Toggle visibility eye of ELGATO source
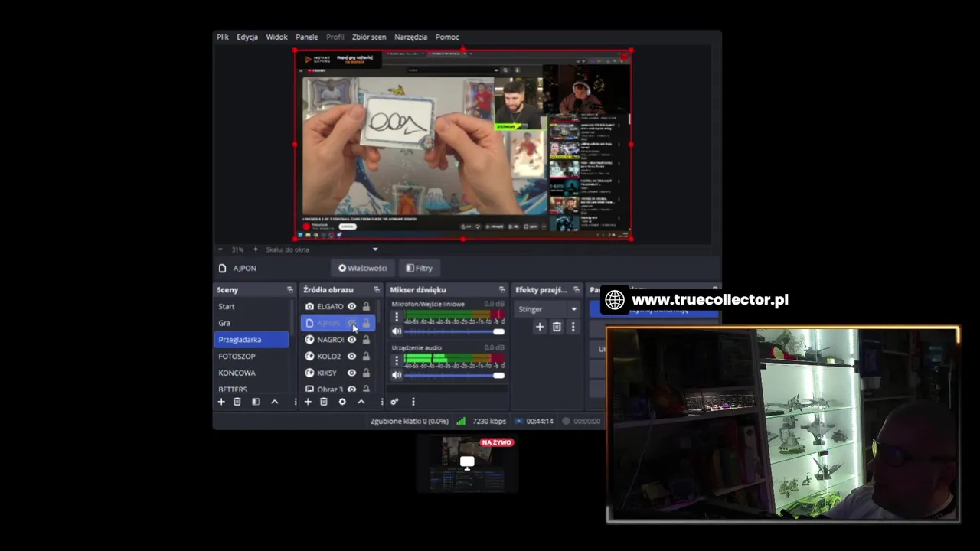 point(351,306)
